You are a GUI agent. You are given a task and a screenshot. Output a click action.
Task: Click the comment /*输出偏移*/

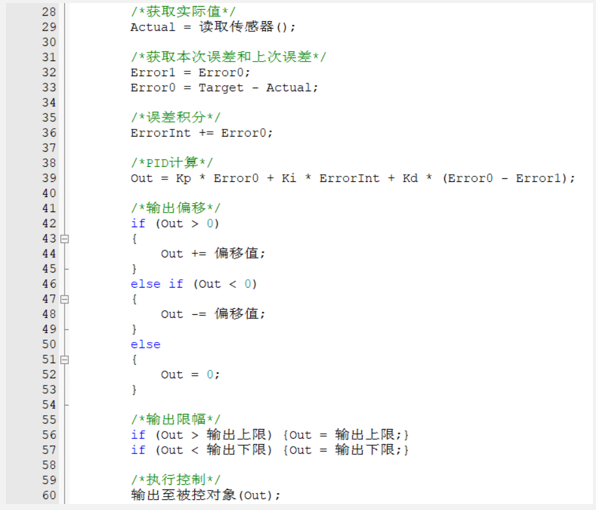click(x=176, y=208)
